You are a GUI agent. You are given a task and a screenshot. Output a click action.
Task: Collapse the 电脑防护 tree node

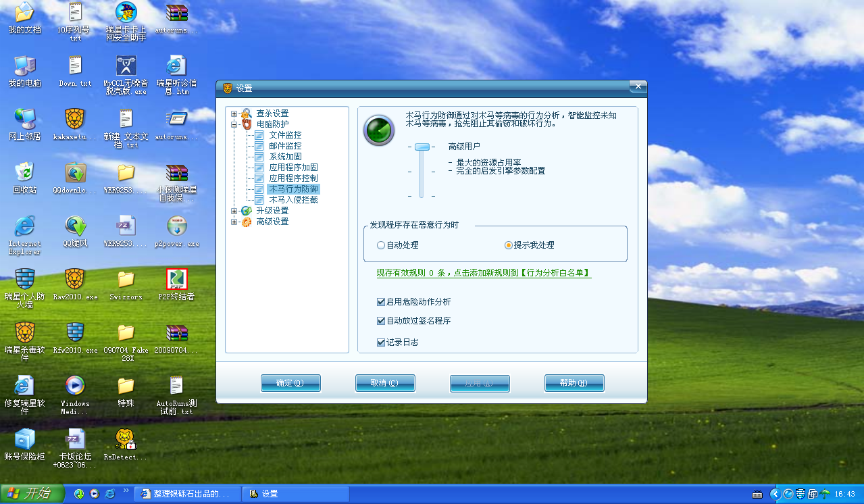[x=234, y=124]
